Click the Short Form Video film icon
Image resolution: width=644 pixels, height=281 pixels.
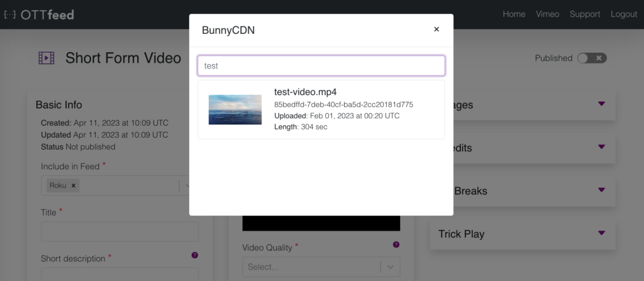(47, 58)
